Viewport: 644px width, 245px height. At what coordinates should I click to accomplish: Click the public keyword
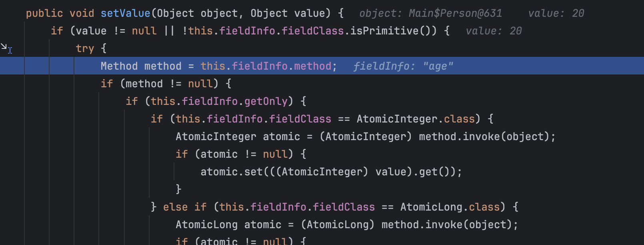click(x=44, y=14)
